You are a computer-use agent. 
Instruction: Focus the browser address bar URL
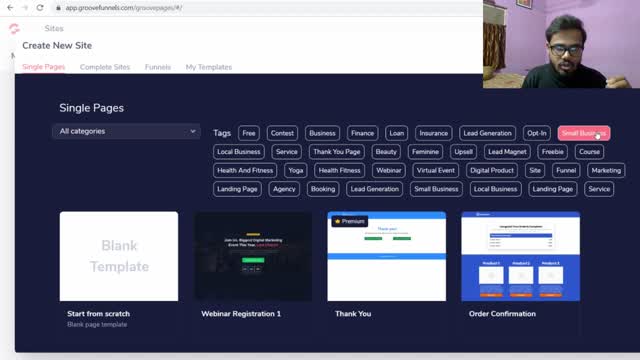click(124, 8)
